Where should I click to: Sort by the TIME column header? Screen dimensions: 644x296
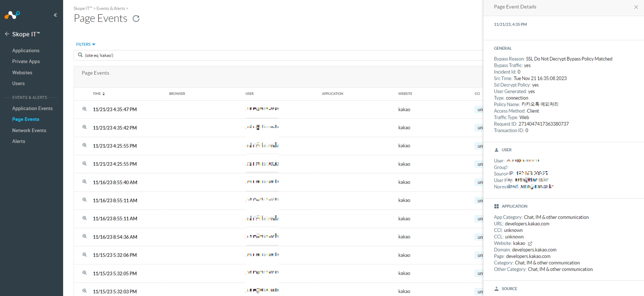pyautogui.click(x=99, y=94)
